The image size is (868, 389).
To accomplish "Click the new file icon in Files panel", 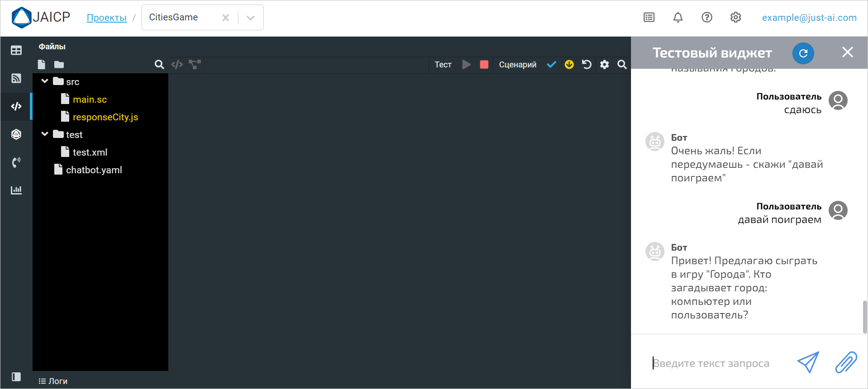I will click(42, 65).
